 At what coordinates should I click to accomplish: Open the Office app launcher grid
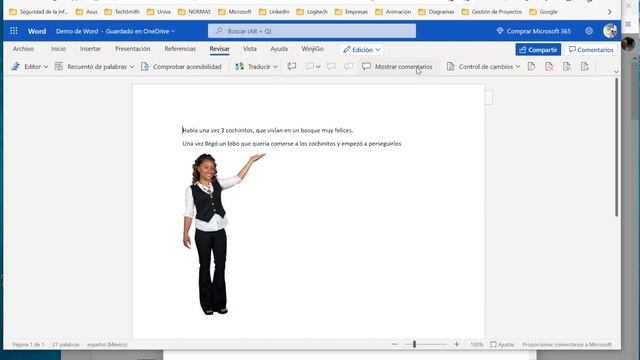[x=13, y=31]
